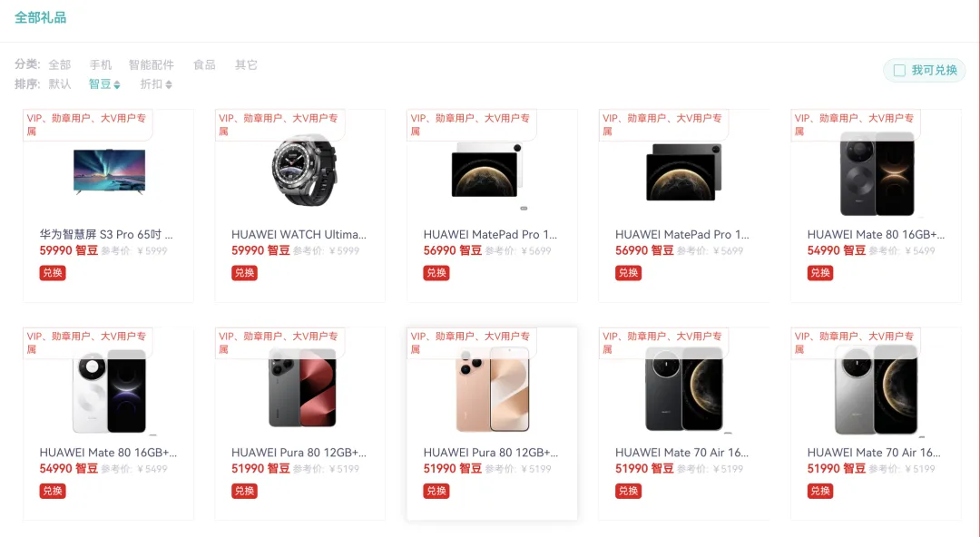Enable the 我可兑换 checkbox
Image resolution: width=980 pixels, height=537 pixels.
(899, 70)
